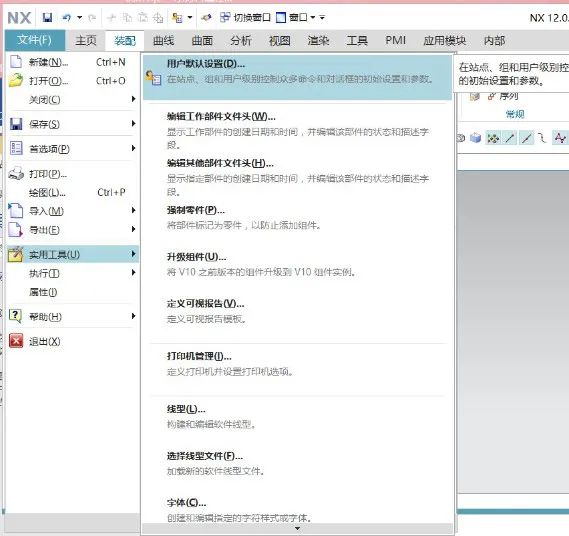Click the 文件(F) file menu tab
This screenshot has width=569, height=536.
pos(35,40)
